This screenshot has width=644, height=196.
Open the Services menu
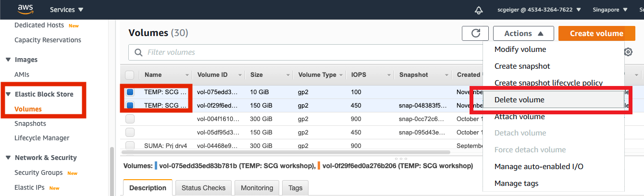[66, 10]
